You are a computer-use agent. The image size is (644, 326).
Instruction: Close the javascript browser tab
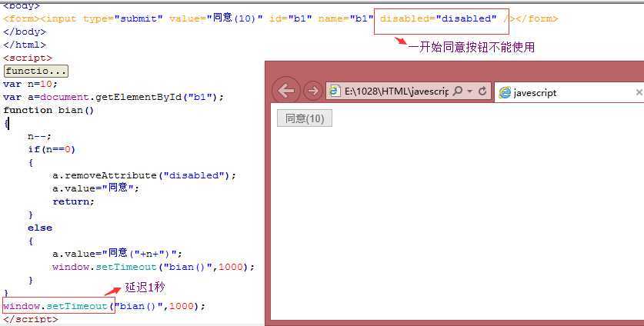[x=639, y=92]
